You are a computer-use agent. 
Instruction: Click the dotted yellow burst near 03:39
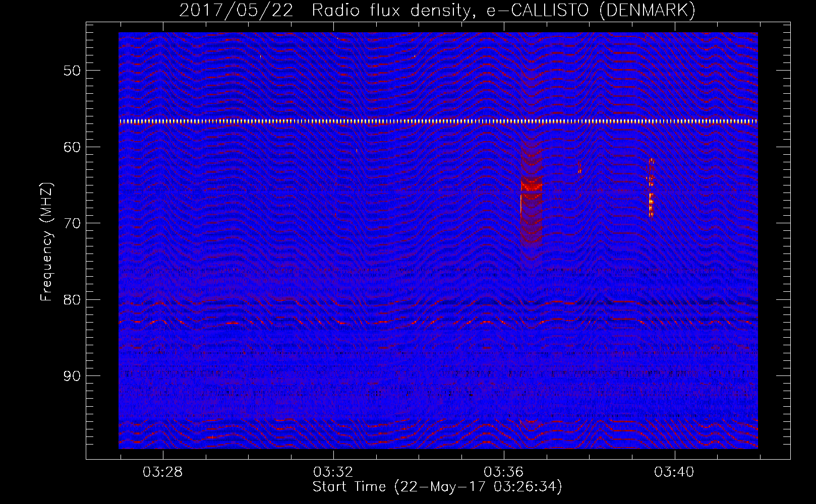[x=651, y=187]
